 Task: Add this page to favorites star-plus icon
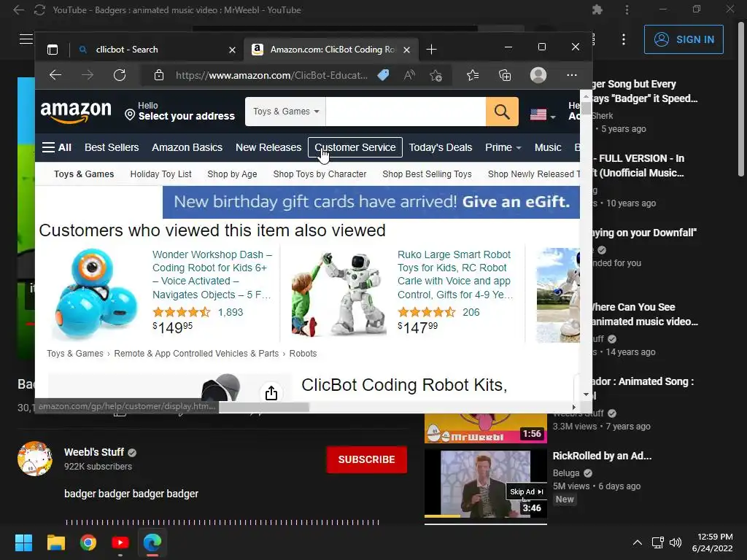point(436,75)
